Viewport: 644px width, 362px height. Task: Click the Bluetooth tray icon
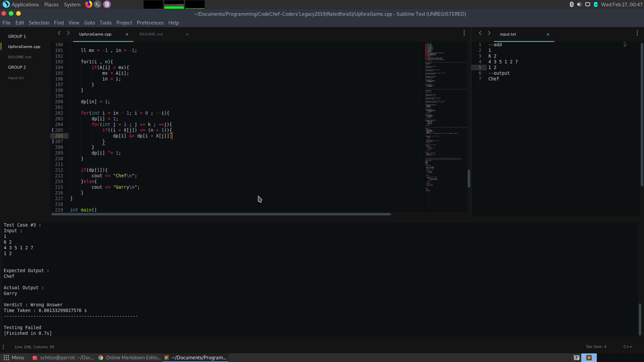[572, 4]
